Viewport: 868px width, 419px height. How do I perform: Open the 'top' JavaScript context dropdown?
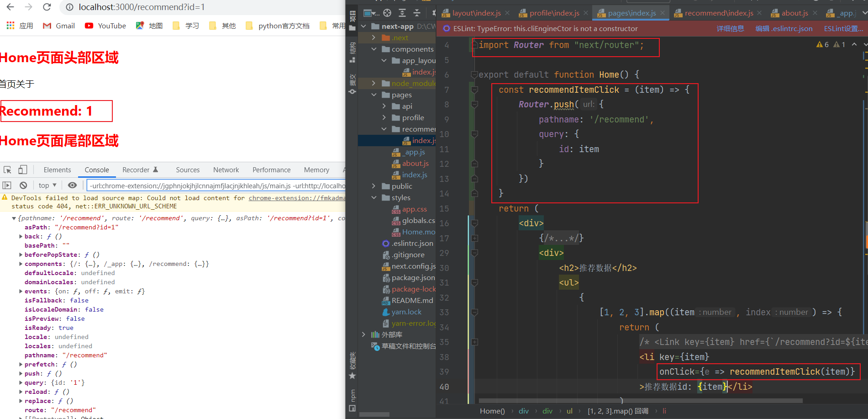47,185
